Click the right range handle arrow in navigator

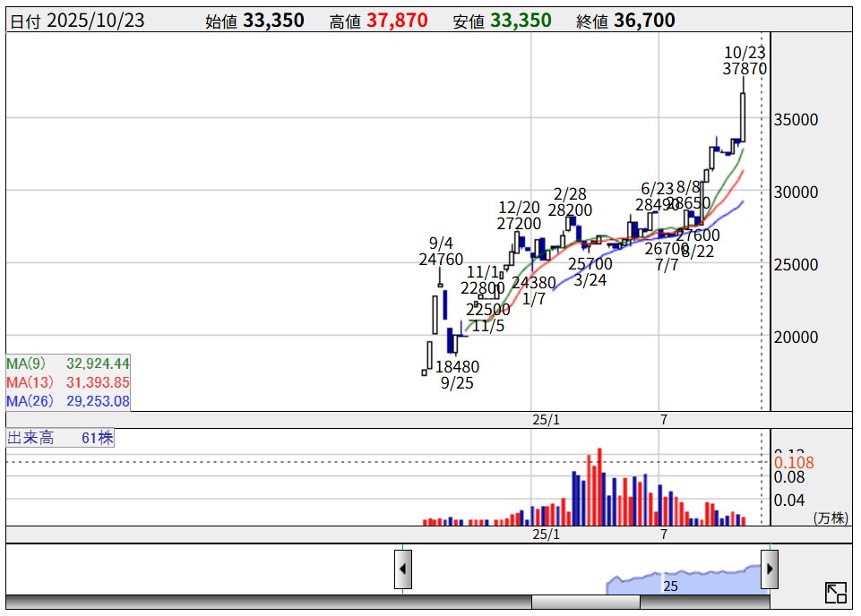(x=770, y=569)
